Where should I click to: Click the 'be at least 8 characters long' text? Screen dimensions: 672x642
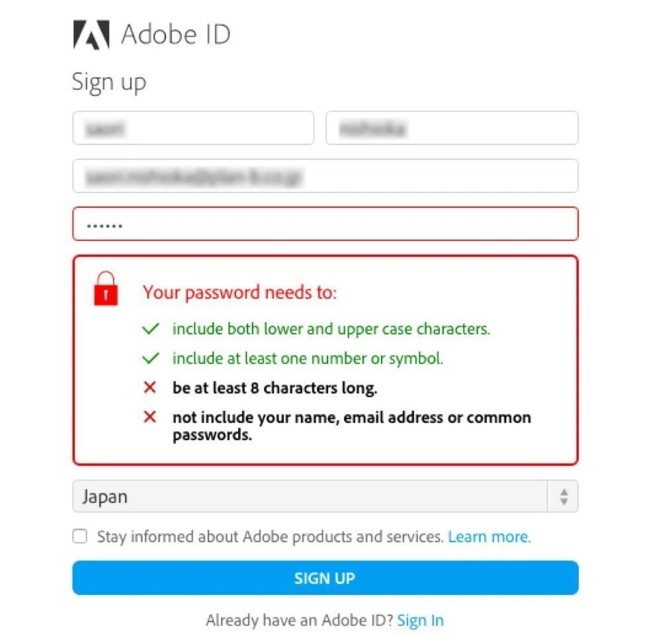pyautogui.click(x=274, y=388)
